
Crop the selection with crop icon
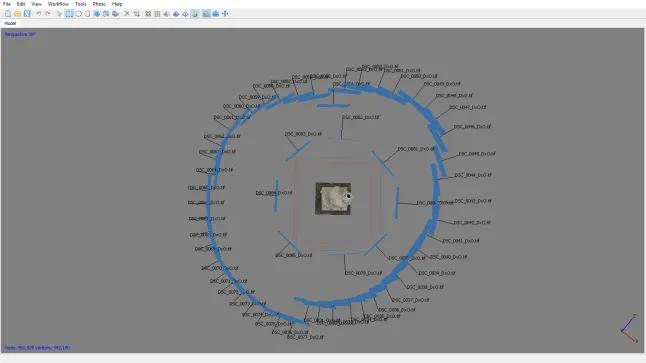pos(136,14)
